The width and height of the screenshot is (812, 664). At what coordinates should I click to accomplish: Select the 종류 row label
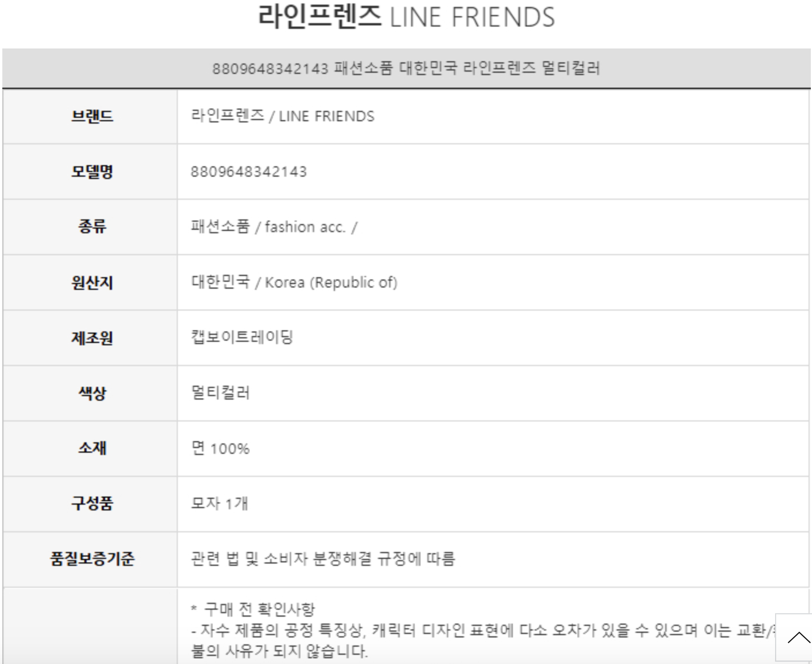(x=92, y=227)
